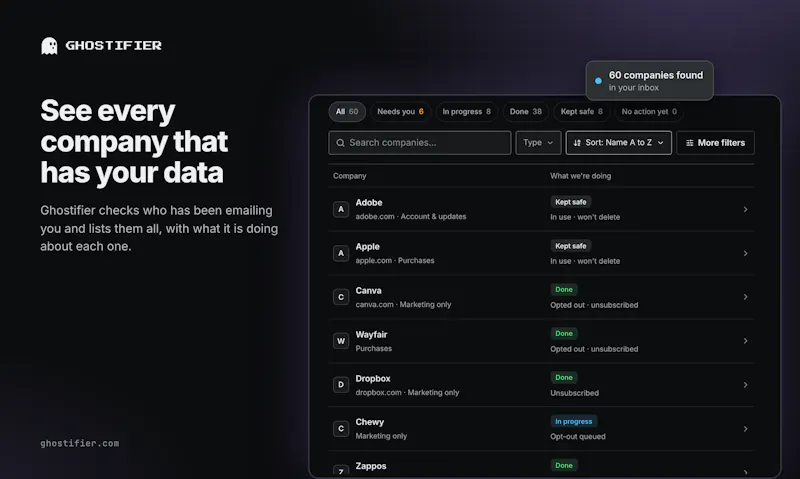Screen dimensions: 800x479
Task: Click the ghostifier.com link
Action: (80, 443)
